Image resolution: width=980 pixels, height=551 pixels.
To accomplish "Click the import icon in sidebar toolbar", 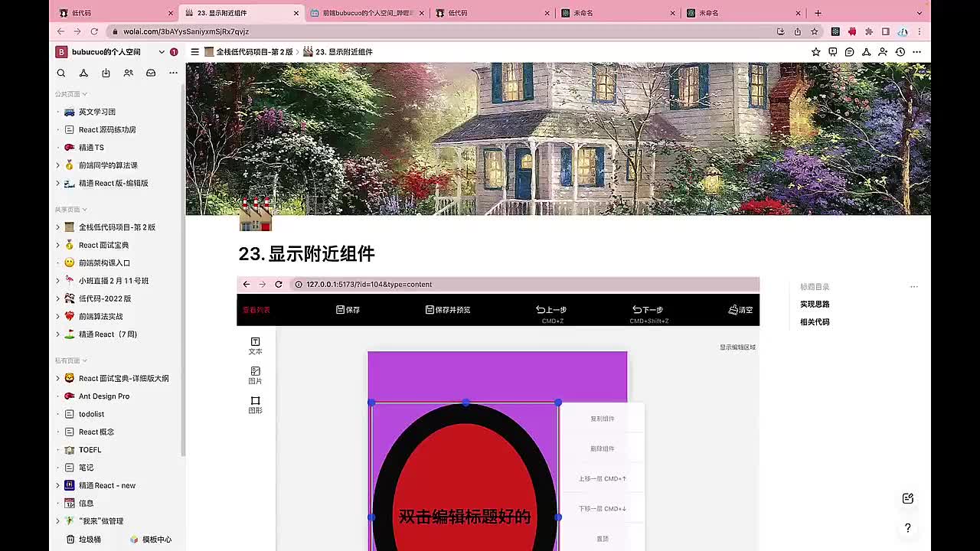I will [106, 73].
